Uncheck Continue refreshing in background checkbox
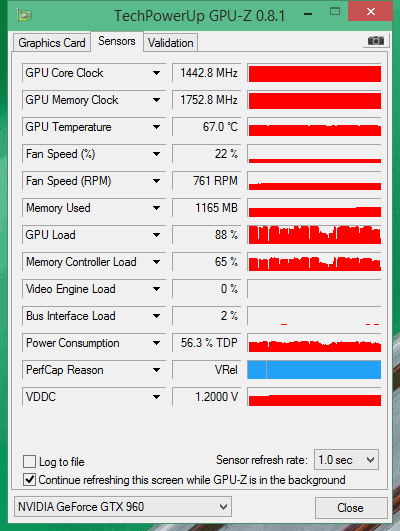 (x=29, y=480)
